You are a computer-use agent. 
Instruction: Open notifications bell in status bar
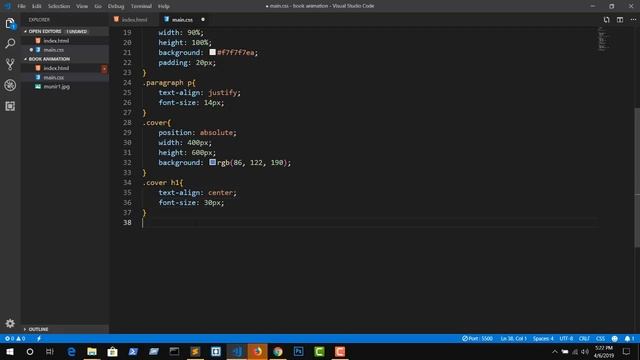coord(629,338)
